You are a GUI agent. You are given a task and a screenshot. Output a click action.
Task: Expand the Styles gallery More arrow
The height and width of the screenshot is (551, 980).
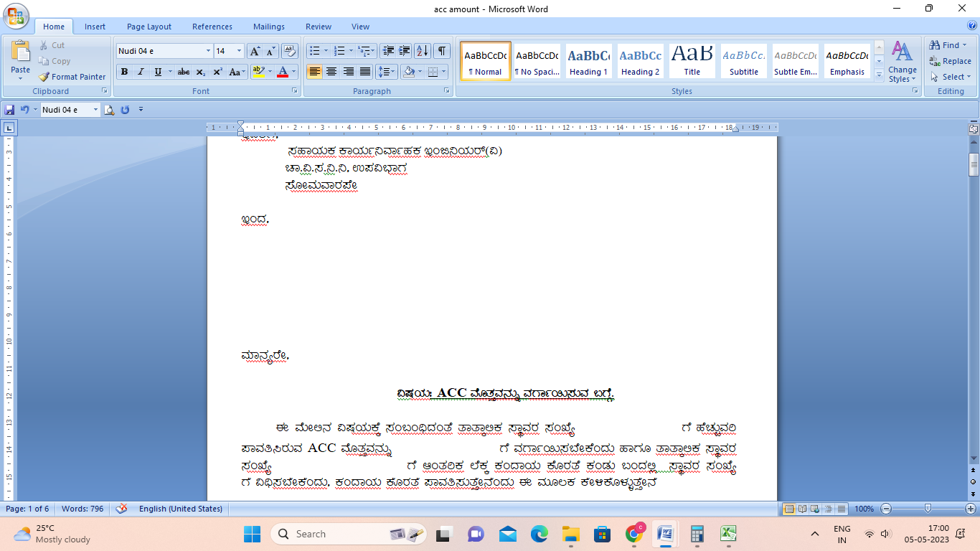pos(880,75)
